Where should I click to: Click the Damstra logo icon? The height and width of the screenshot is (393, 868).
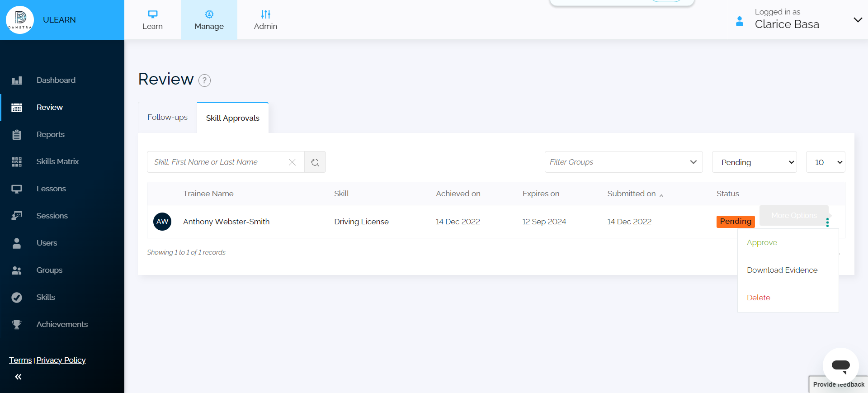[20, 20]
